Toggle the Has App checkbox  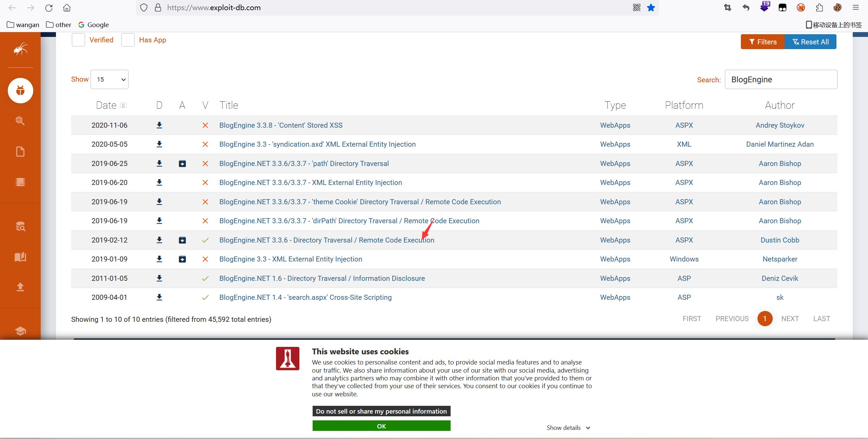tap(128, 40)
